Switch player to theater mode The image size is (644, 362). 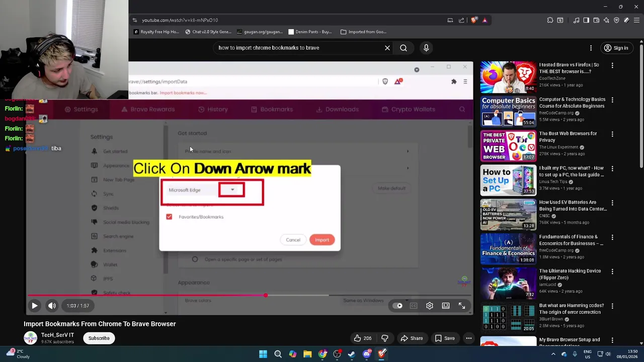click(446, 306)
